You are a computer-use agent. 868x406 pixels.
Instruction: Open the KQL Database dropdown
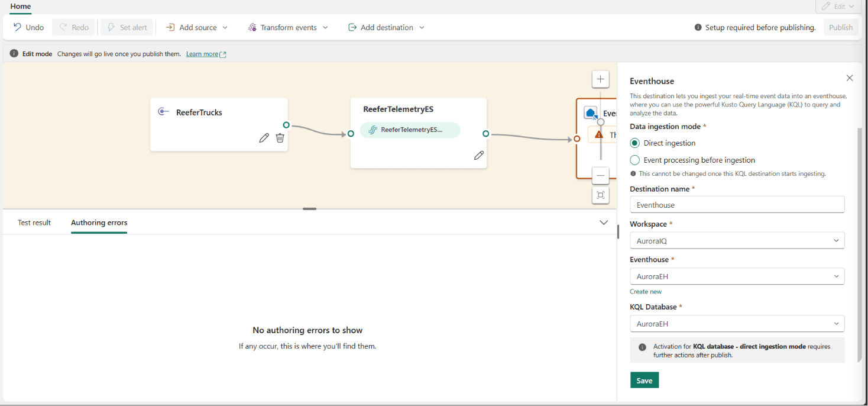(737, 323)
